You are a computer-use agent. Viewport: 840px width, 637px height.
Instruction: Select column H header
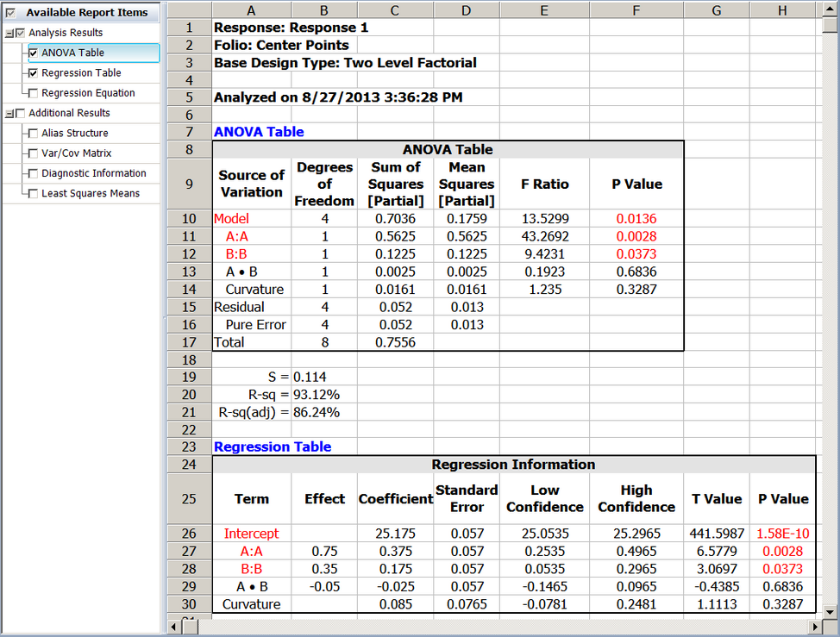[x=783, y=10]
